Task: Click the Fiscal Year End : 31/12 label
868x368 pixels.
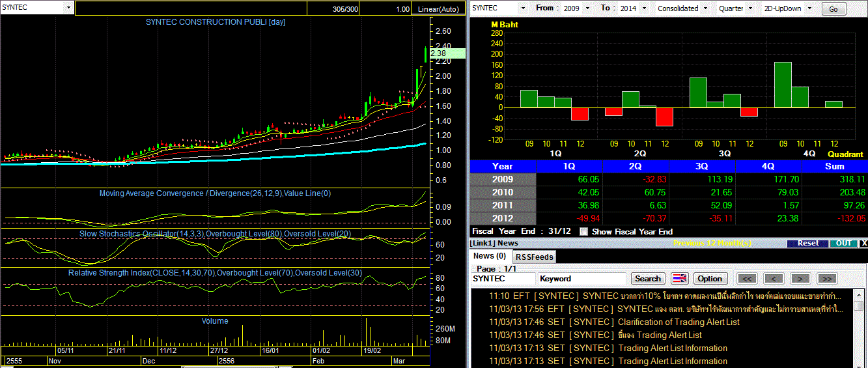Action: point(522,231)
